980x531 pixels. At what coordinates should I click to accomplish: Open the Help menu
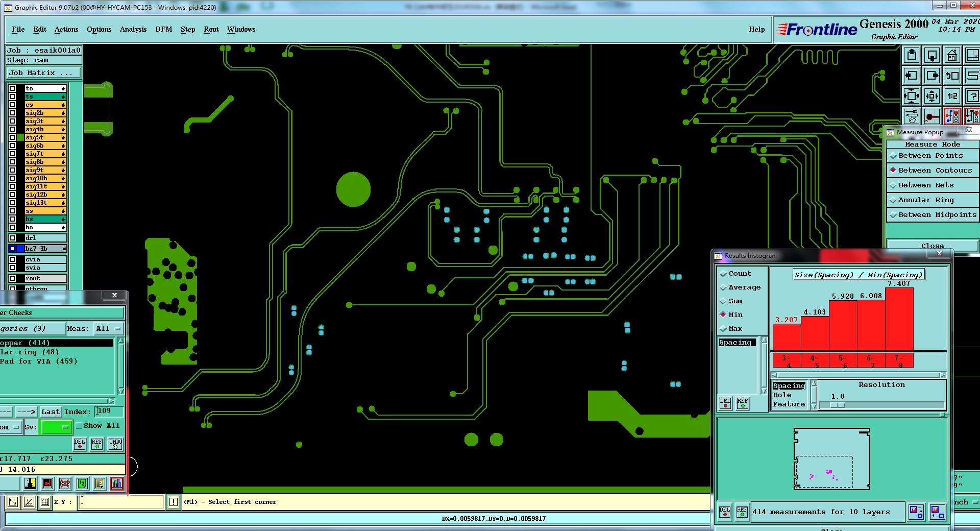pos(757,30)
